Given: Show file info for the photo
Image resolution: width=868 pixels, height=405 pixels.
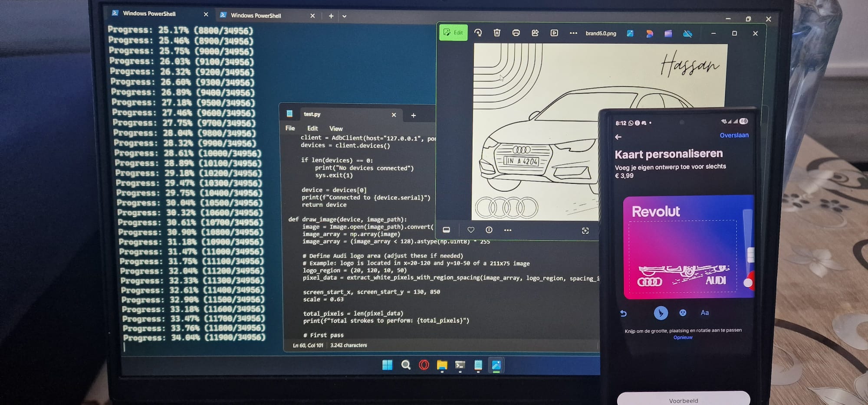Looking at the screenshot, I should pyautogui.click(x=489, y=230).
